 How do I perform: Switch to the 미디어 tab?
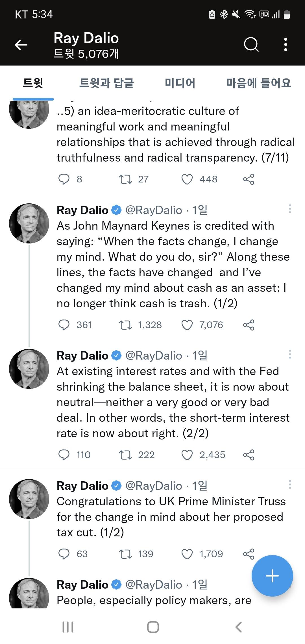(x=180, y=83)
